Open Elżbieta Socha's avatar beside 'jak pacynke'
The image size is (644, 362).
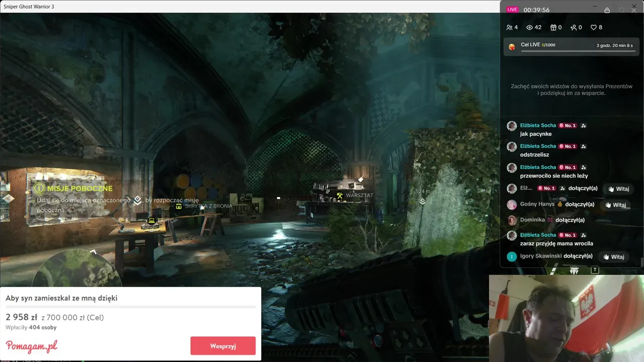(x=512, y=126)
